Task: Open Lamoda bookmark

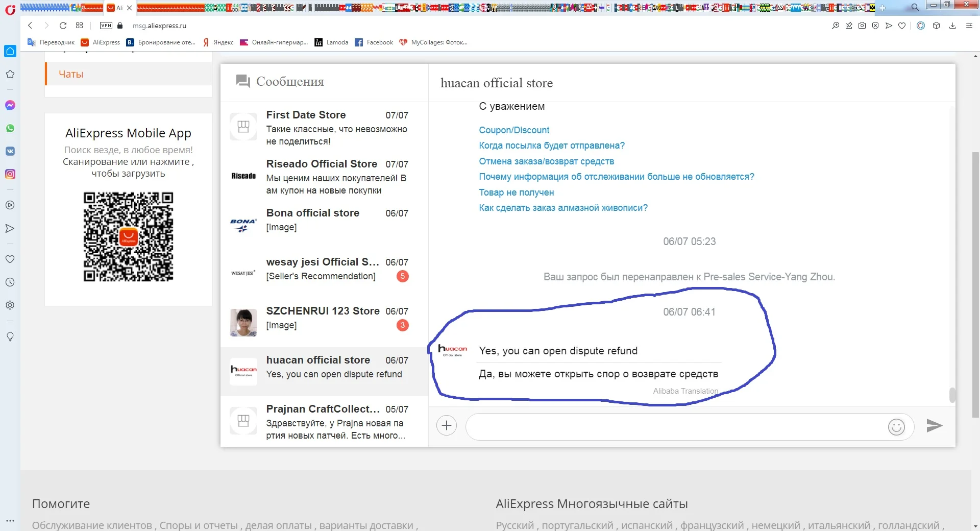Action: [331, 42]
